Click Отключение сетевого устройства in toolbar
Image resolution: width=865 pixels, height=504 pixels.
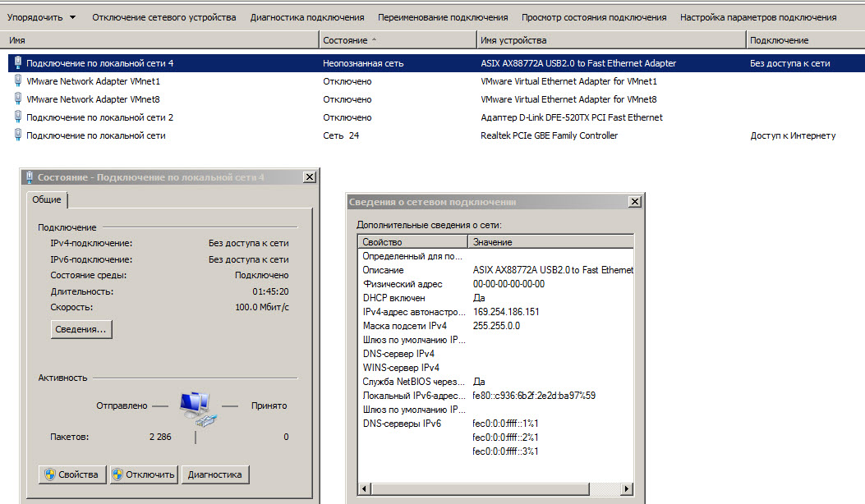point(163,17)
